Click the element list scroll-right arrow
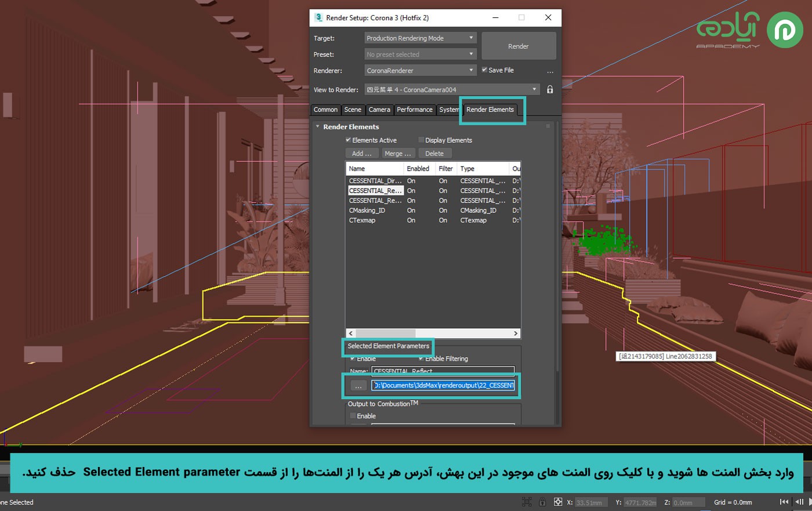The height and width of the screenshot is (511, 812). (x=516, y=333)
